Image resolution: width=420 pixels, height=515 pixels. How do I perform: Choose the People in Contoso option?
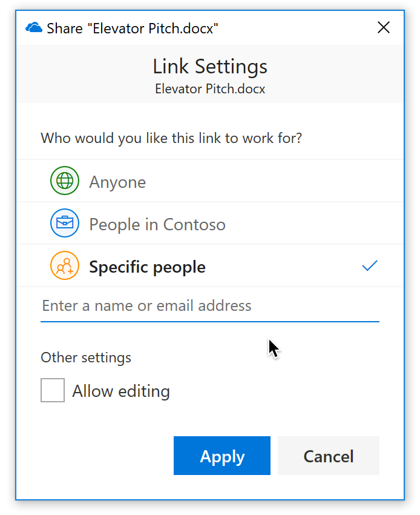[x=157, y=224]
